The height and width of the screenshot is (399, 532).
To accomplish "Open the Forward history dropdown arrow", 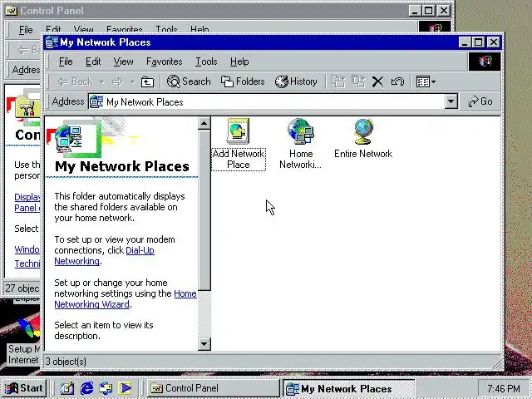I will (x=133, y=82).
